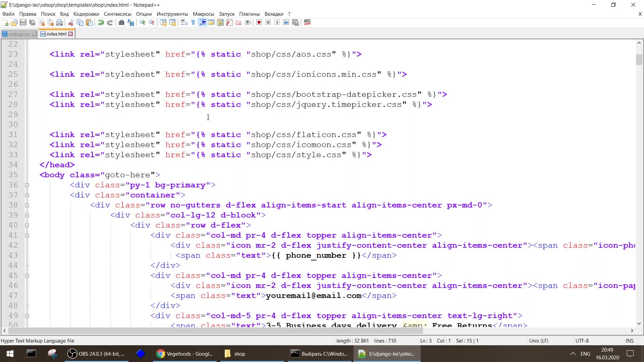Undo the last edit with green arrow
The height and width of the screenshot is (362, 644).
tap(101, 22)
